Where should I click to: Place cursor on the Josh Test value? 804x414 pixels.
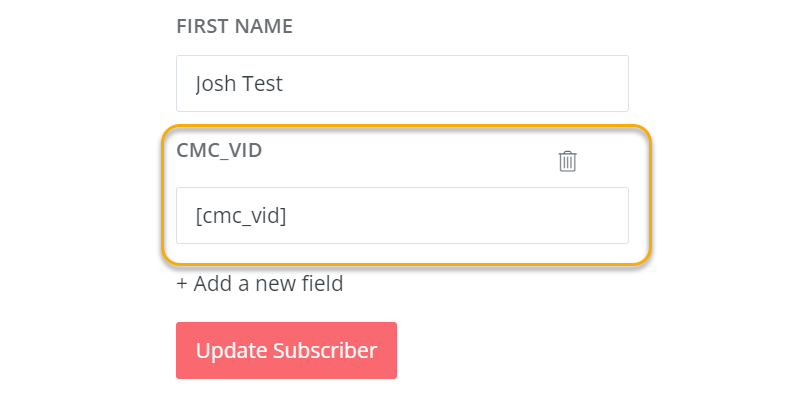(x=239, y=84)
